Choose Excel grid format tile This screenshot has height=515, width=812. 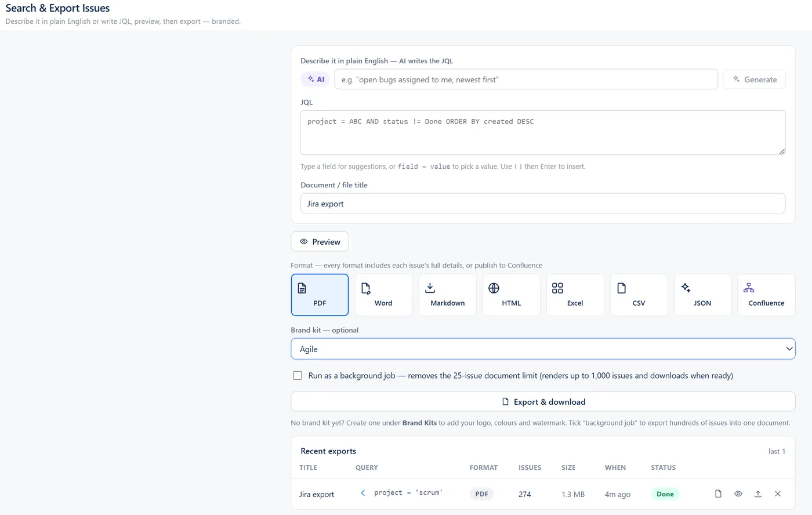point(575,295)
